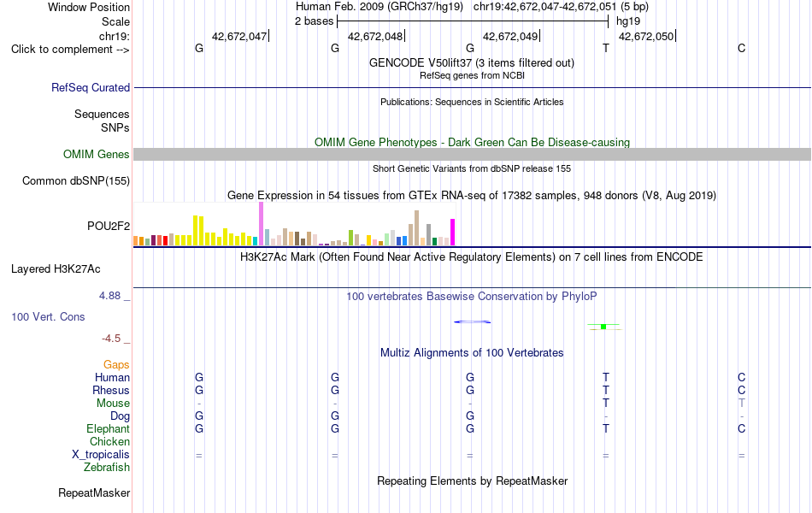Click the blue PhyloP conservation mark

coord(473,321)
